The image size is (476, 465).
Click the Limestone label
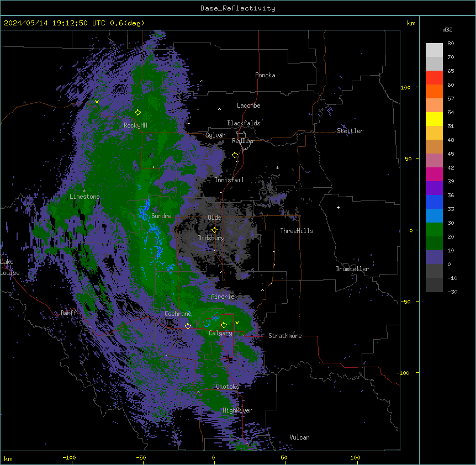[84, 197]
